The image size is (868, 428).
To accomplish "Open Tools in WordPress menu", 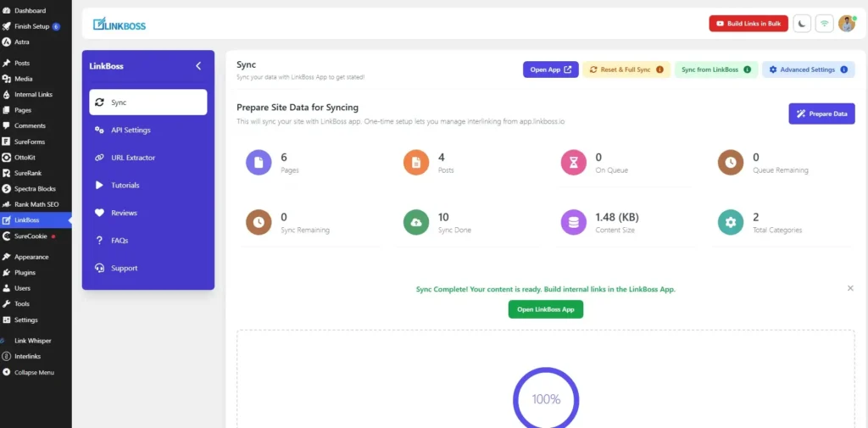I will (36, 303).
